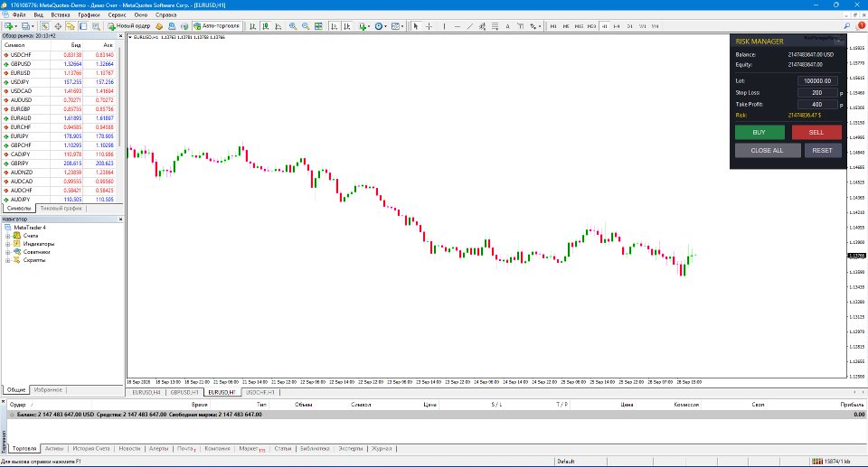
Task: Switch to M15 timeframe
Action: coord(579,26)
